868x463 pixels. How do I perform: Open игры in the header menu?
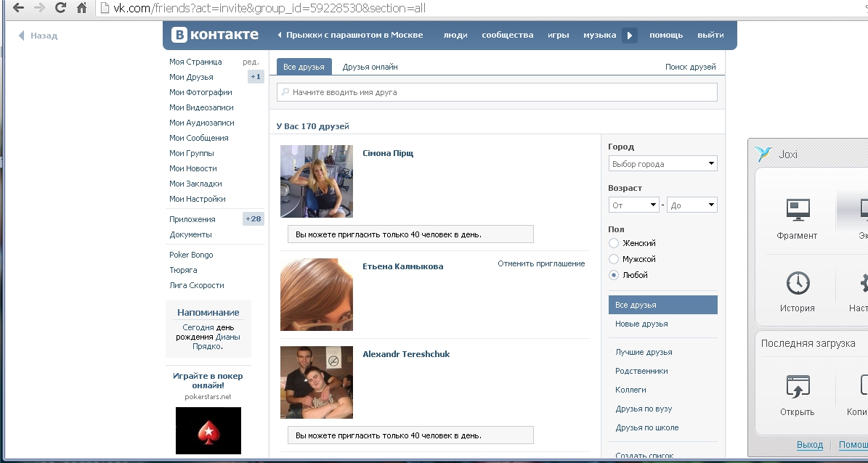[x=558, y=35]
